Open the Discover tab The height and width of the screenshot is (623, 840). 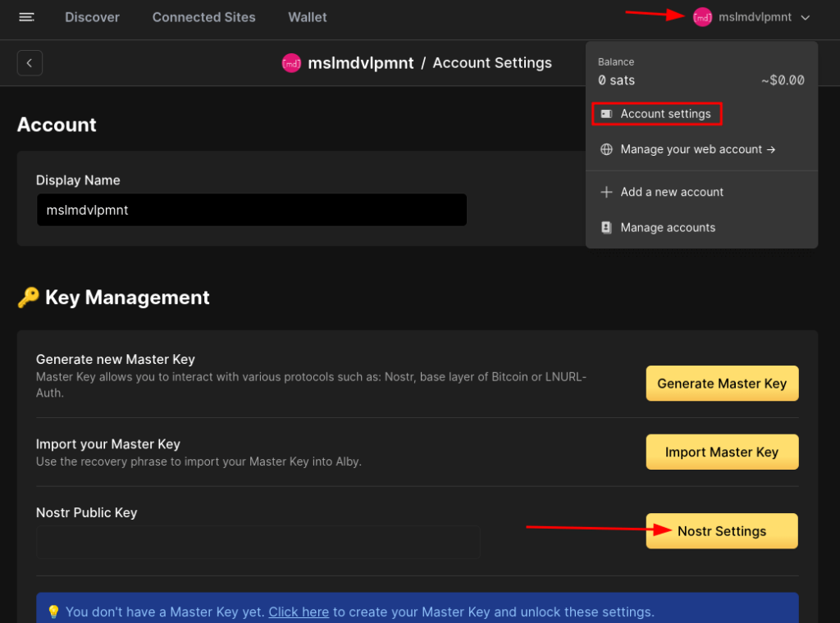pyautogui.click(x=92, y=17)
